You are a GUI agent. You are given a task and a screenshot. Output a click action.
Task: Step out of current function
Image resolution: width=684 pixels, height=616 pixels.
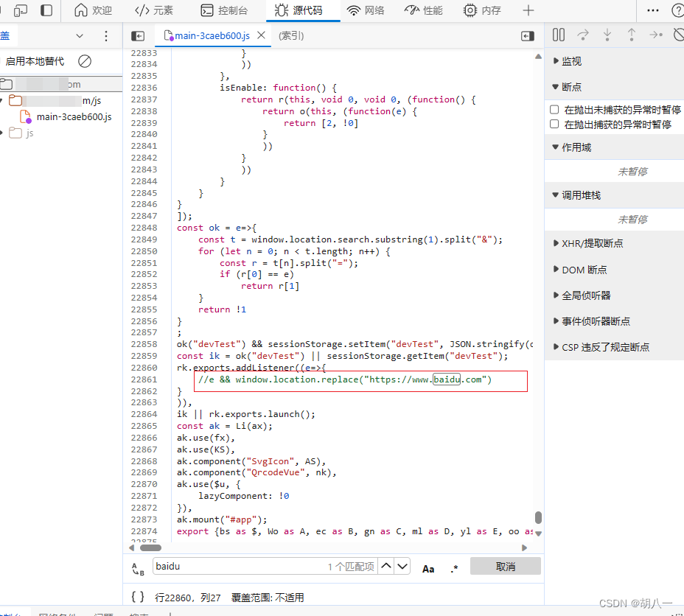(631, 35)
